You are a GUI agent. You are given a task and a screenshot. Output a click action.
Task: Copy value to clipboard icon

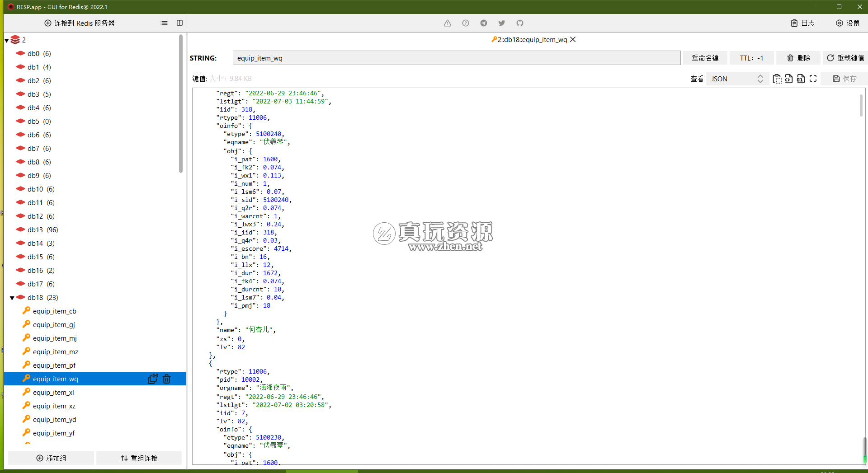point(777,79)
